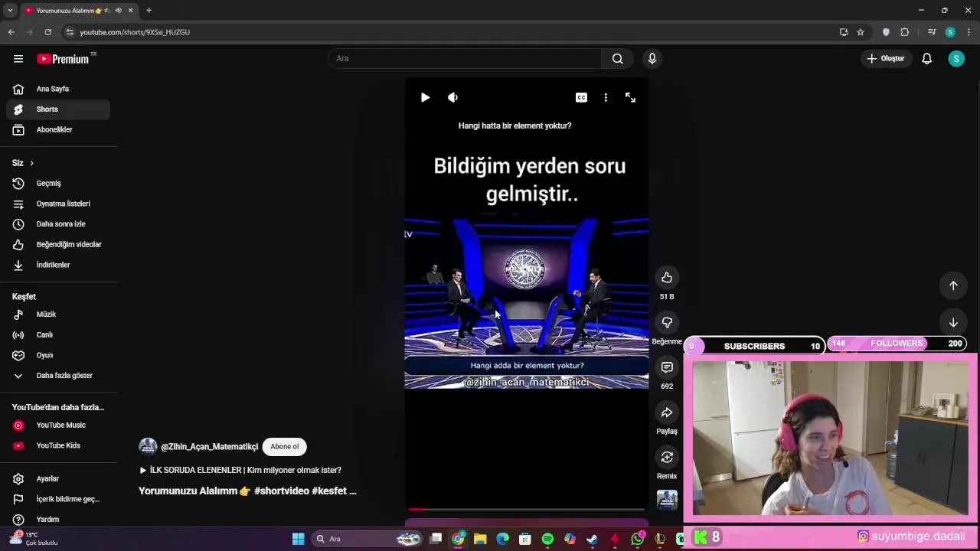Seek along the Short's red progress bar
The image size is (980, 551).
[x=527, y=509]
